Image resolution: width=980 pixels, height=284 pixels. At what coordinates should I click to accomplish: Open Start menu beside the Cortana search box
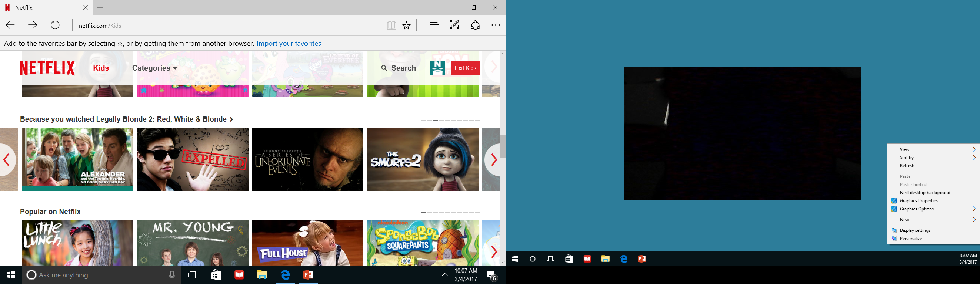[11, 275]
